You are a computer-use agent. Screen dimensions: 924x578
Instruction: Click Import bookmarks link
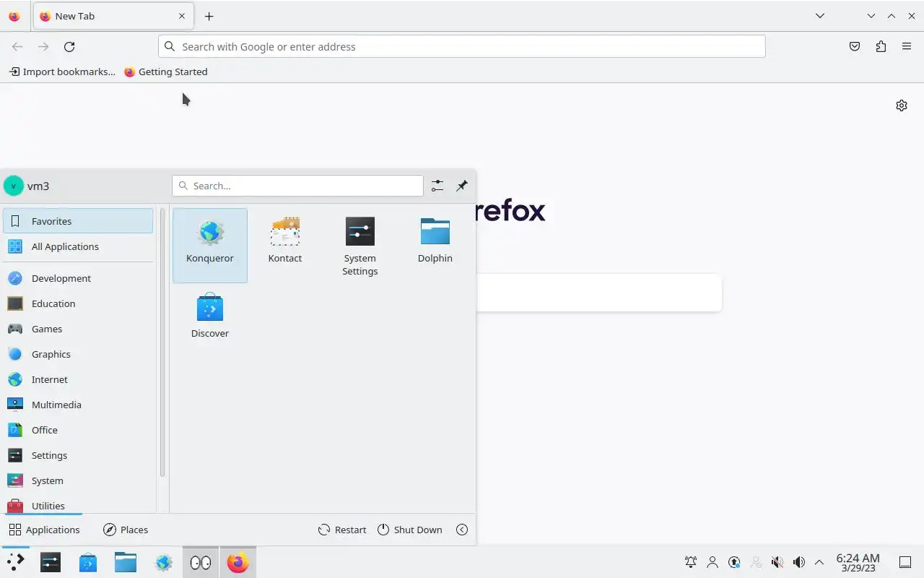62,72
